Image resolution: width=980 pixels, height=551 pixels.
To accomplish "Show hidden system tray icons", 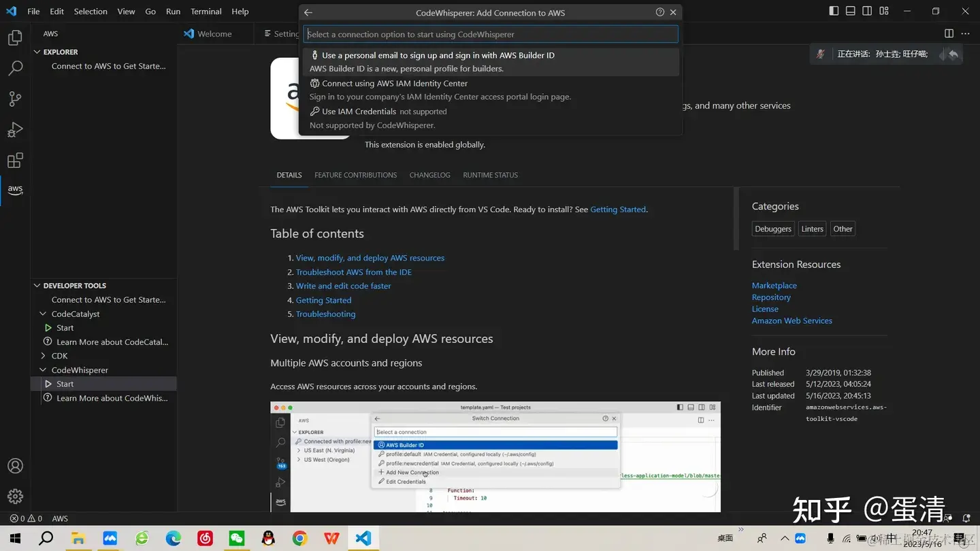I will point(784,539).
